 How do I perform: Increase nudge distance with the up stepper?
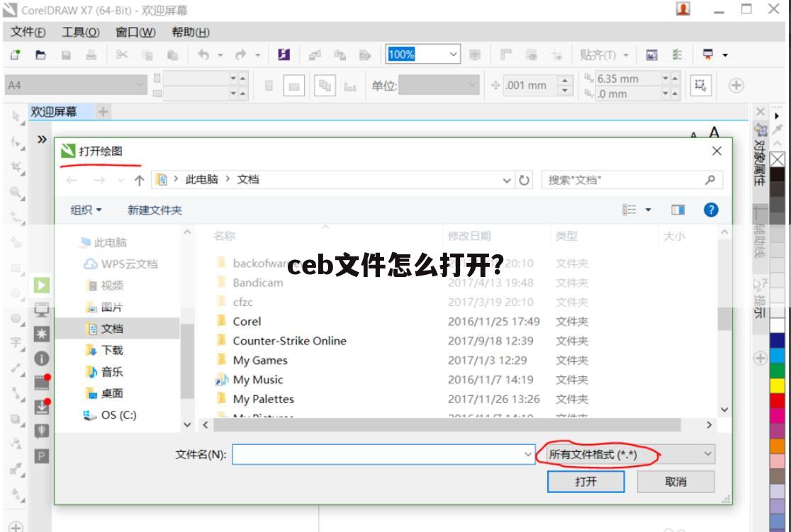click(565, 79)
